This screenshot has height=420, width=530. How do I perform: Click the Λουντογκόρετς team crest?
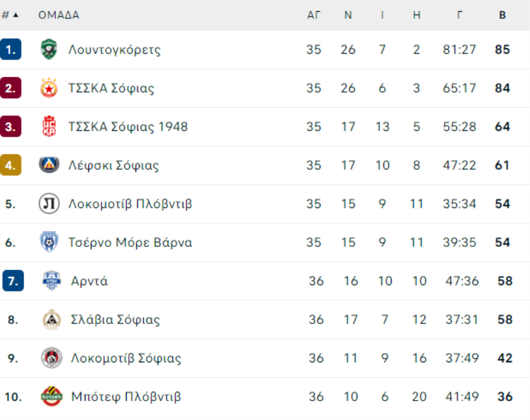point(49,49)
